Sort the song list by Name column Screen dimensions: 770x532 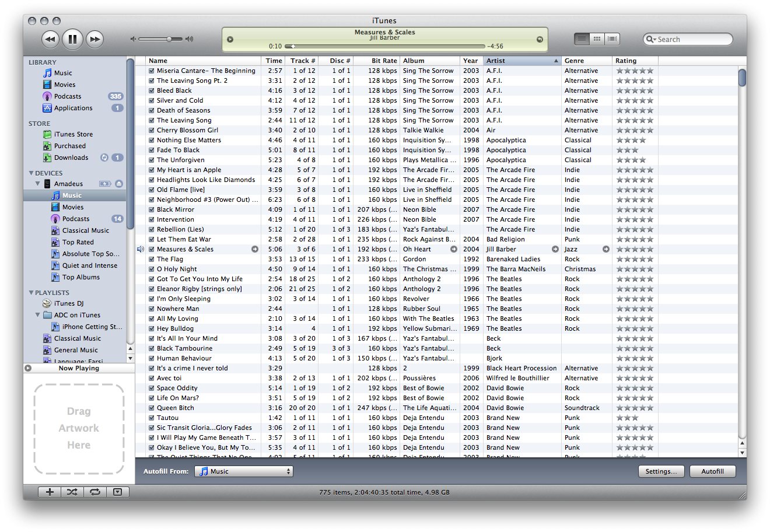point(203,61)
